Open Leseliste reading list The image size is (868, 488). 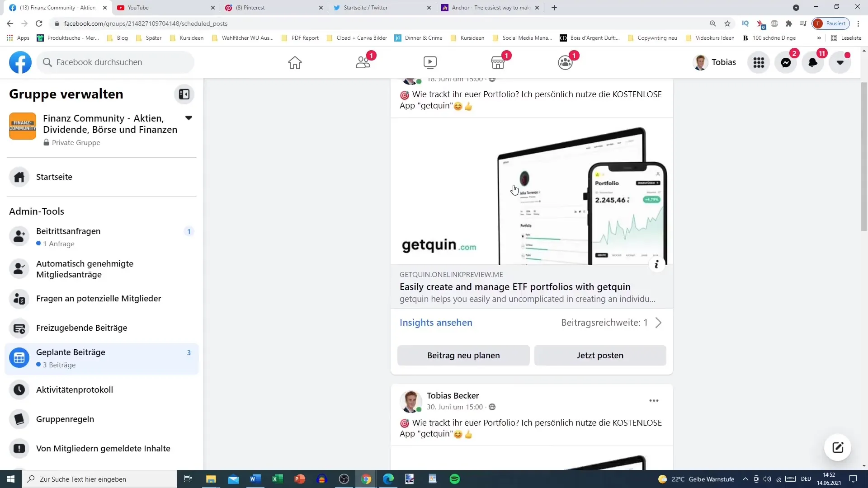pos(846,38)
